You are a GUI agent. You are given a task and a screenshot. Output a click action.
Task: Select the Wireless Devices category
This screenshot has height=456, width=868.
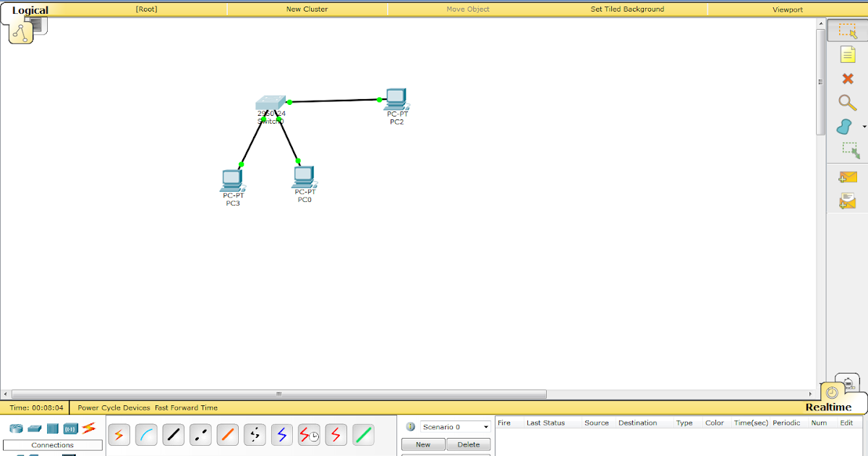click(x=70, y=428)
